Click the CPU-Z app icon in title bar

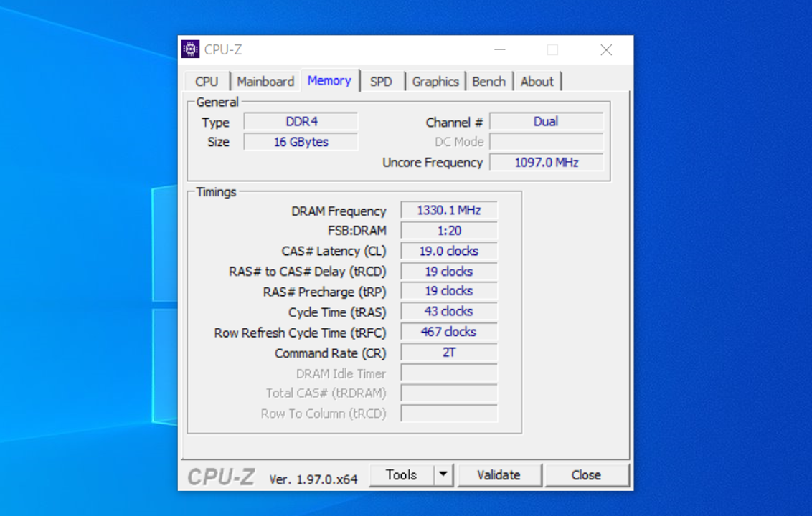(190, 49)
